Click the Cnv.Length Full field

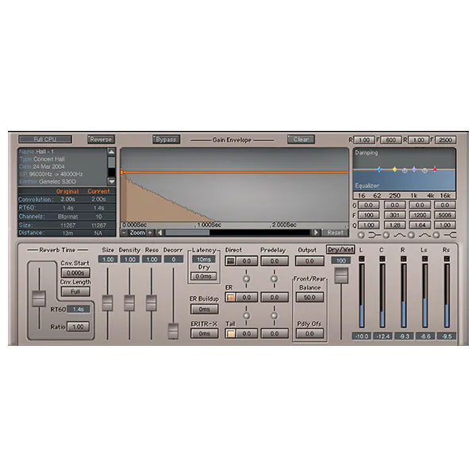(x=75, y=292)
